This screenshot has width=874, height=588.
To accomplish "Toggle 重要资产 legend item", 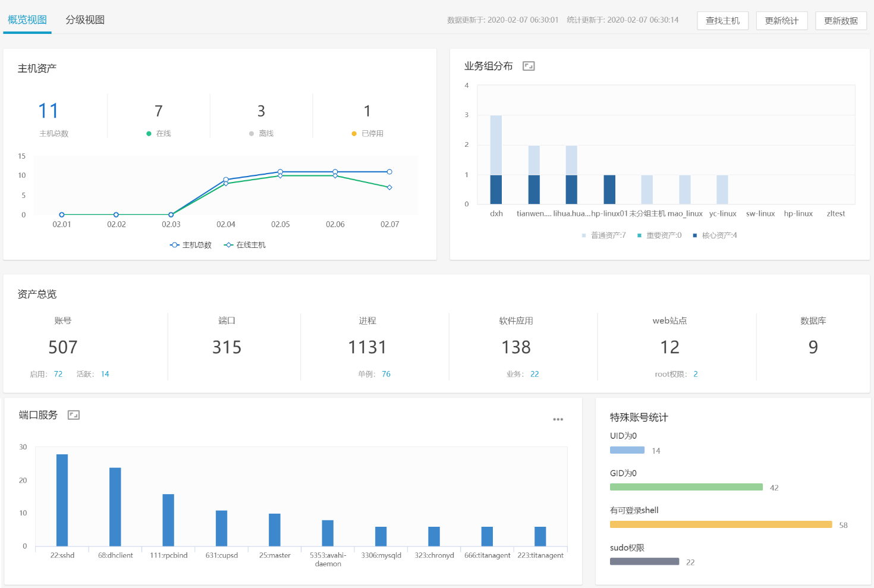I will click(659, 235).
